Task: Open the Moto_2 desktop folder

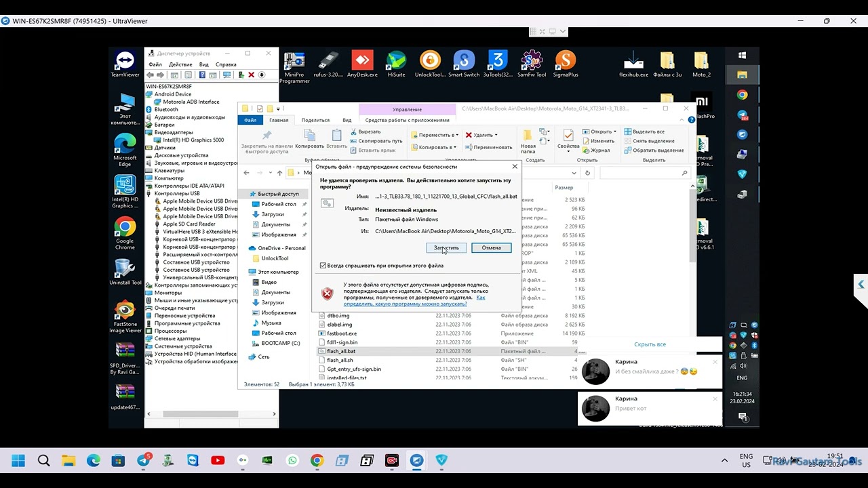Action: pyautogui.click(x=701, y=64)
